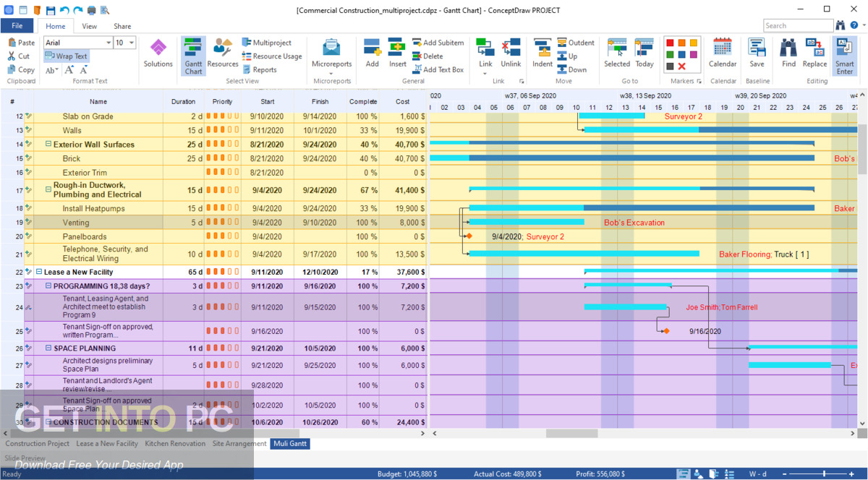The width and height of the screenshot is (868, 480).
Task: Insert a task with Insert
Action: point(397,54)
